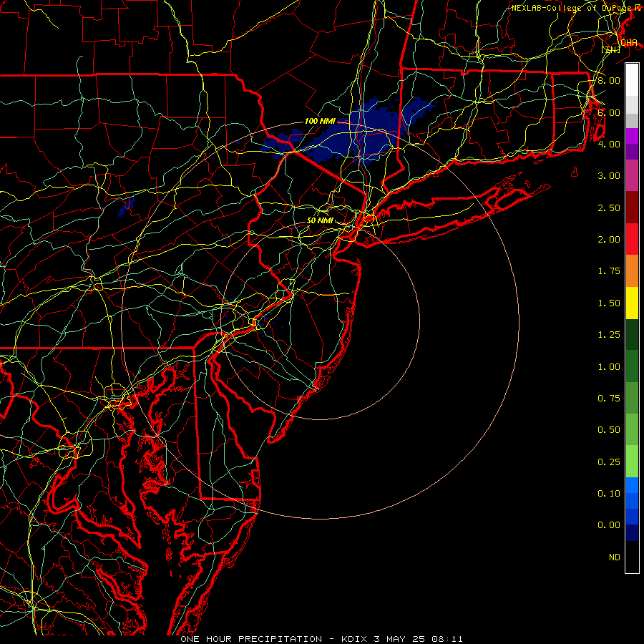Click the 3 MAY 25 08:11 timestamp
Image resolution: width=644 pixels, height=644 pixels.
coord(418,639)
